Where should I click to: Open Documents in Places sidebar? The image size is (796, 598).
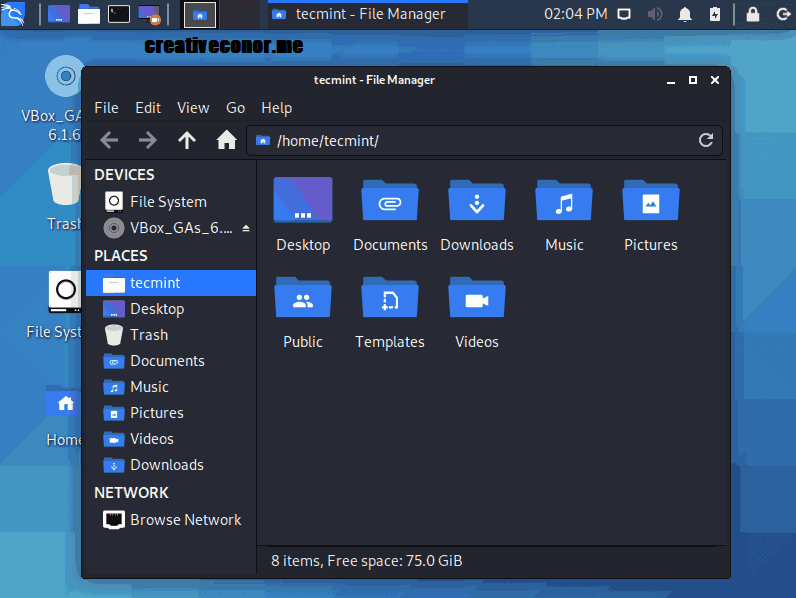click(x=171, y=361)
